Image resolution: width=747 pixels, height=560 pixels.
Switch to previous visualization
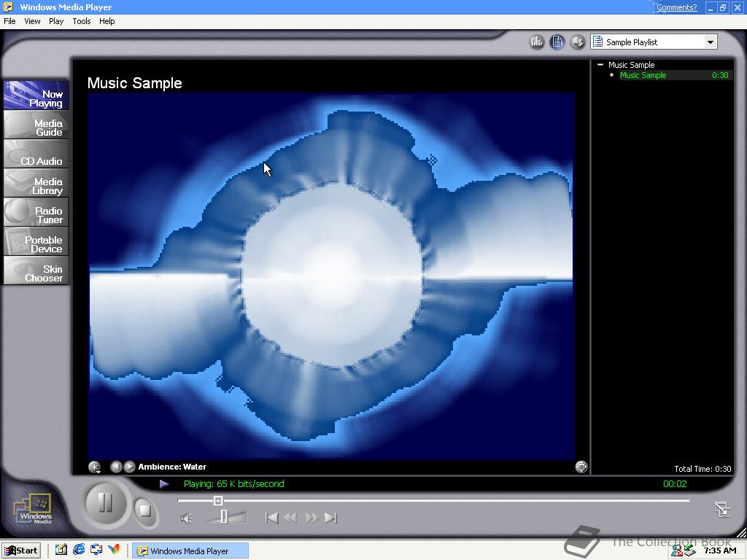click(116, 467)
